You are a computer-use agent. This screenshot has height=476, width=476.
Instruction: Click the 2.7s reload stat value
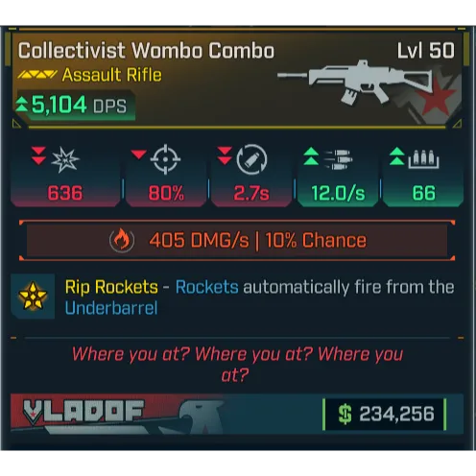(251, 193)
